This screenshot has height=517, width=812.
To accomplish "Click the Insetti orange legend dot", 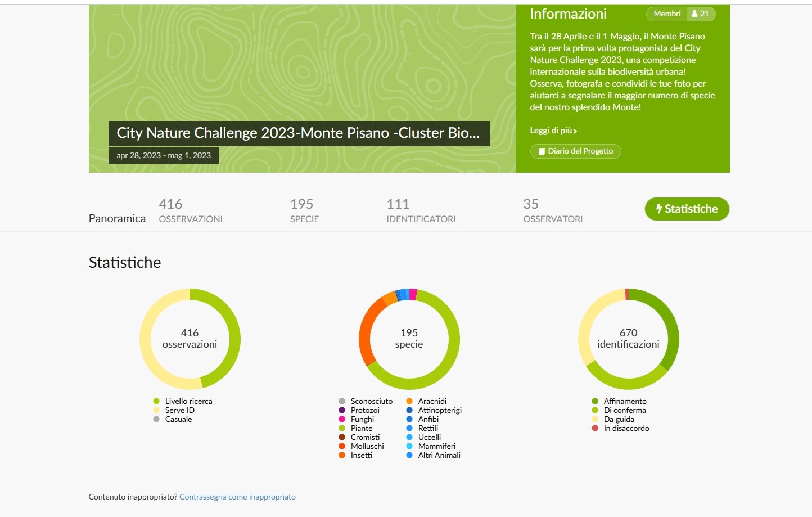I will [x=342, y=455].
